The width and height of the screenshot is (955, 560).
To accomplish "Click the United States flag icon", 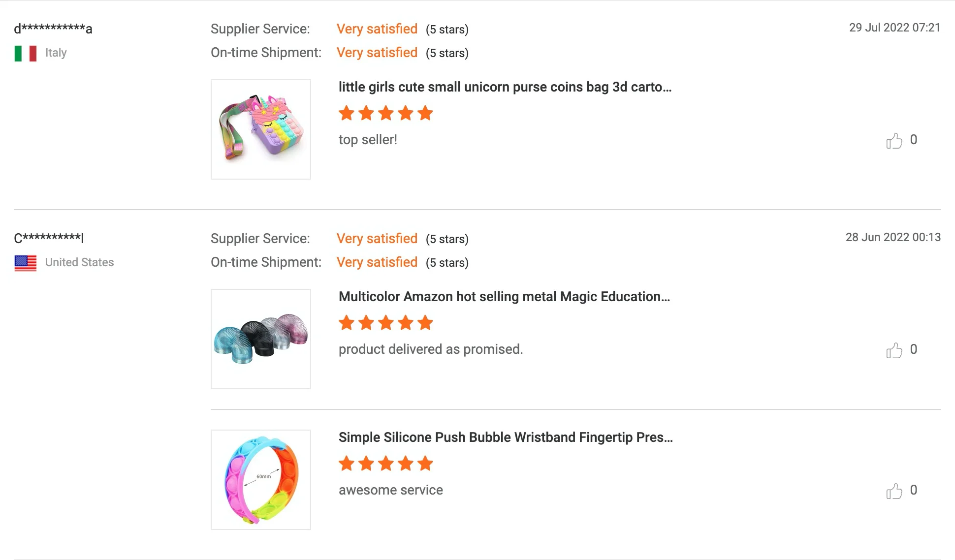I will 26,263.
